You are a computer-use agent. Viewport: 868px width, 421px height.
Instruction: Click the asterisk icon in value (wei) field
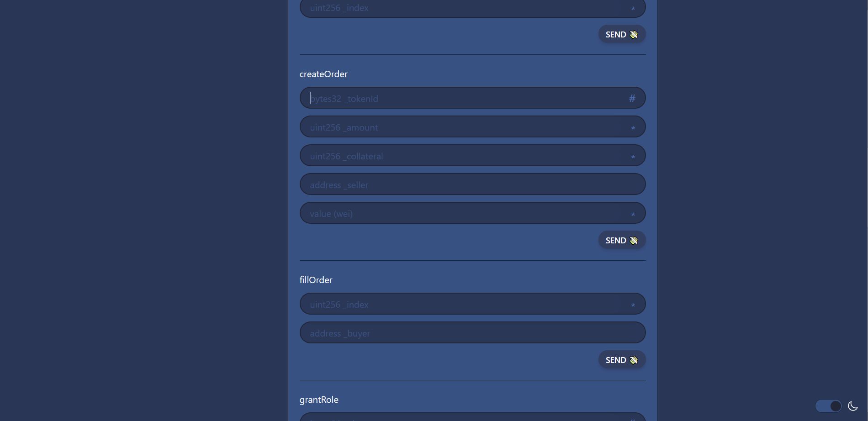633,215
